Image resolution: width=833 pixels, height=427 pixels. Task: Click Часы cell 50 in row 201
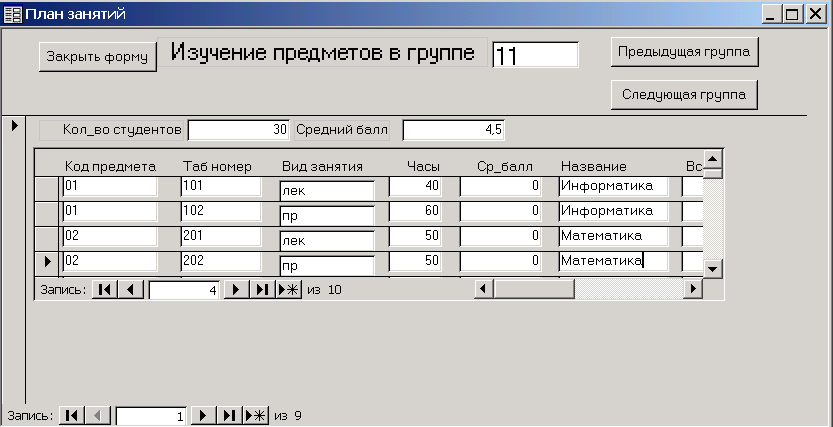pyautogui.click(x=415, y=236)
